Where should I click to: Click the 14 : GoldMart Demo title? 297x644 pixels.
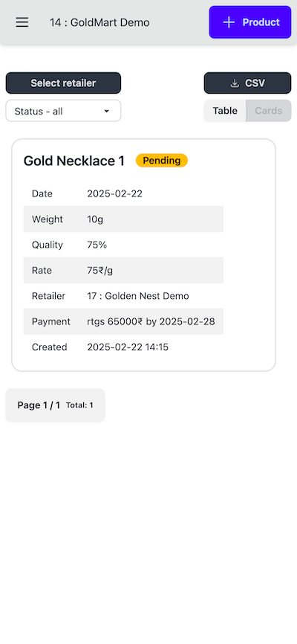coord(99,22)
